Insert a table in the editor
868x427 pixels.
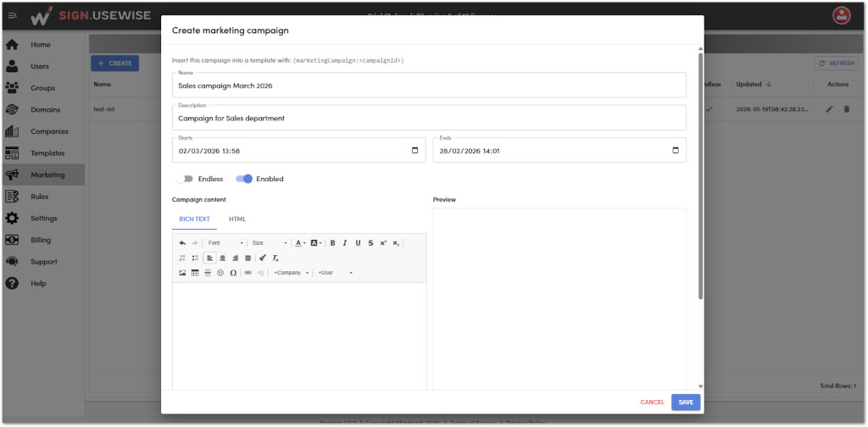coord(195,273)
